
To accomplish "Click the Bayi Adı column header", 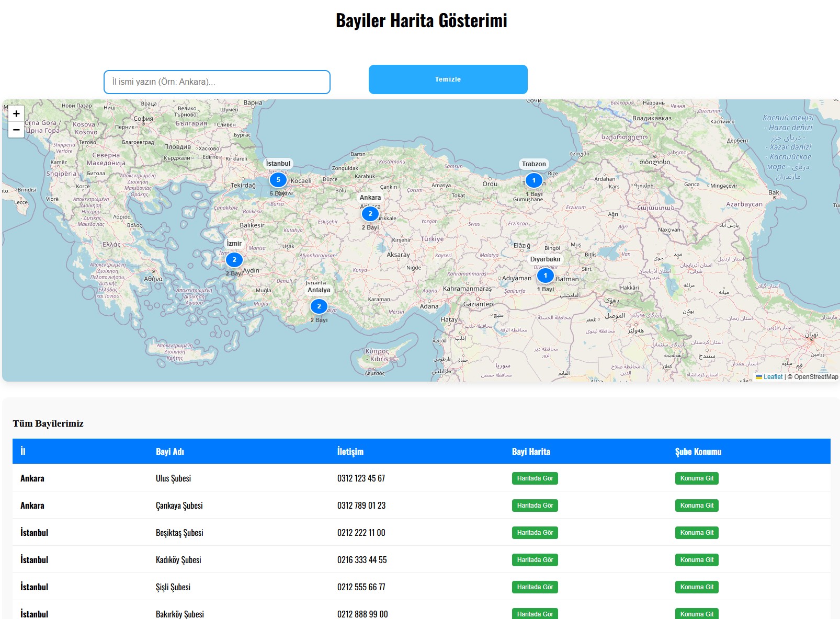I will pyautogui.click(x=170, y=451).
